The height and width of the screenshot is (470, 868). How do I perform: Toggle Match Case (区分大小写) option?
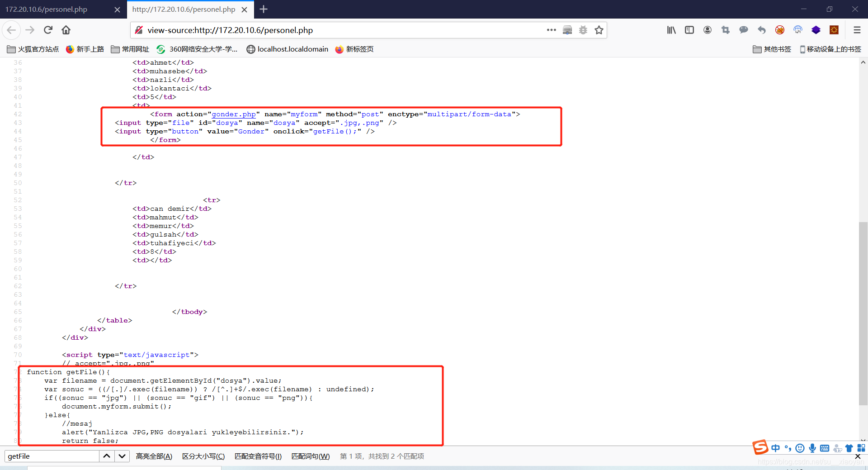coord(203,456)
